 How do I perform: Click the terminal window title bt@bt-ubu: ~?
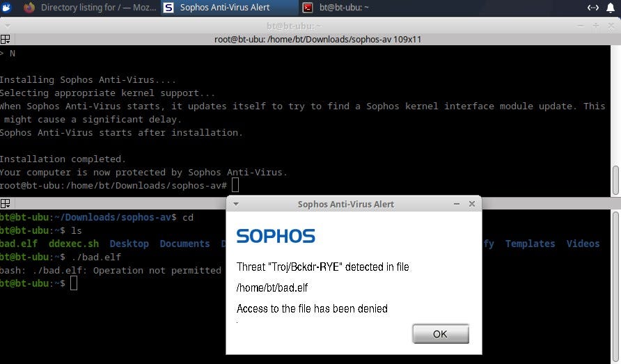click(294, 26)
